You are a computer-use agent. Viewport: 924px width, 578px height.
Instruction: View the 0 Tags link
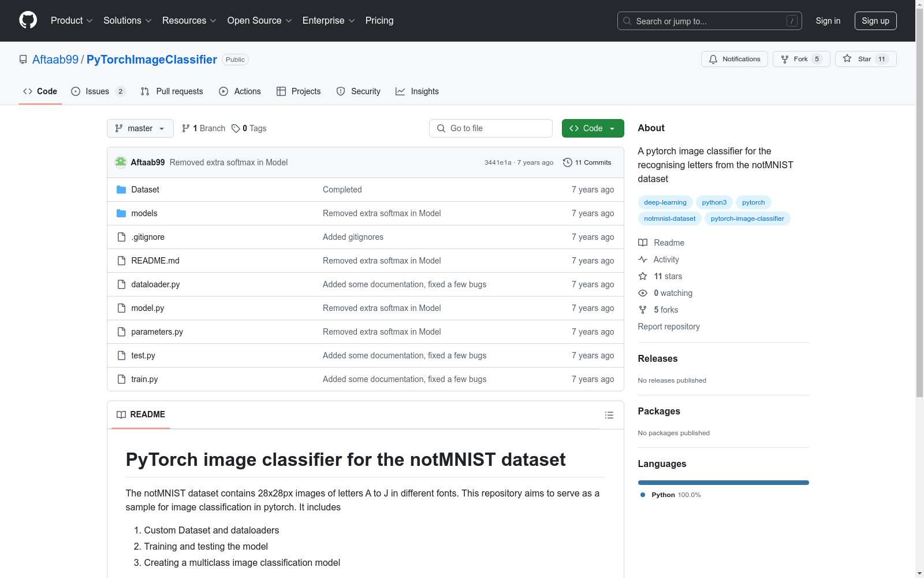pyautogui.click(x=249, y=128)
